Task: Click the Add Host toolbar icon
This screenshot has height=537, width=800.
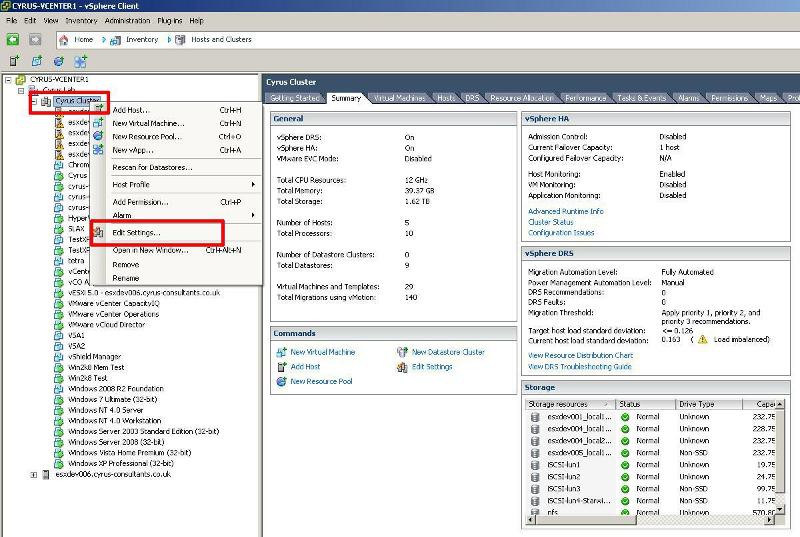Action: click(14, 61)
